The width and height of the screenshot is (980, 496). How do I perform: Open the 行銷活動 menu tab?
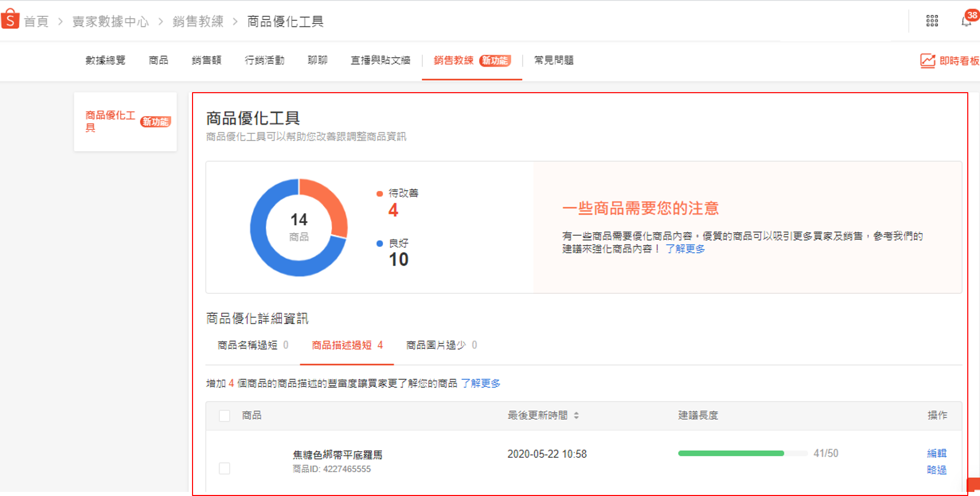click(264, 61)
